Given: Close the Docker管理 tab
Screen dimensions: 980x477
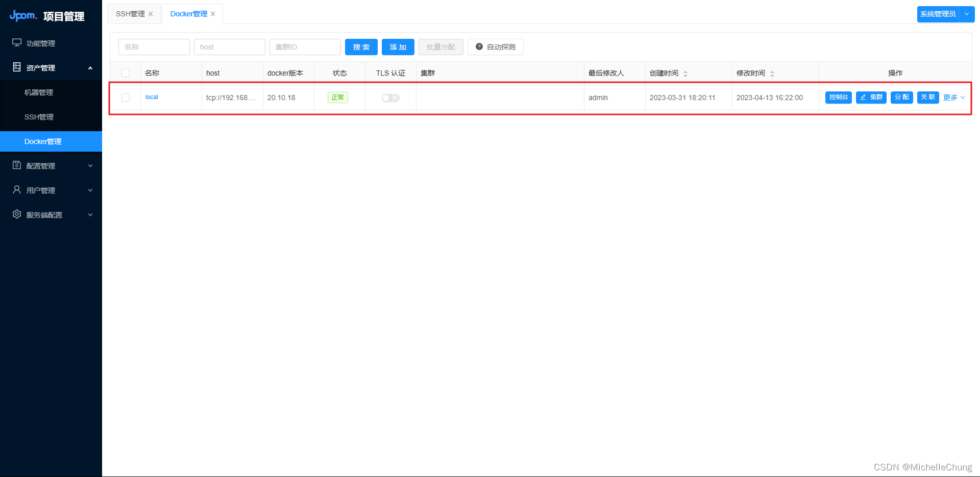Looking at the screenshot, I should [213, 14].
